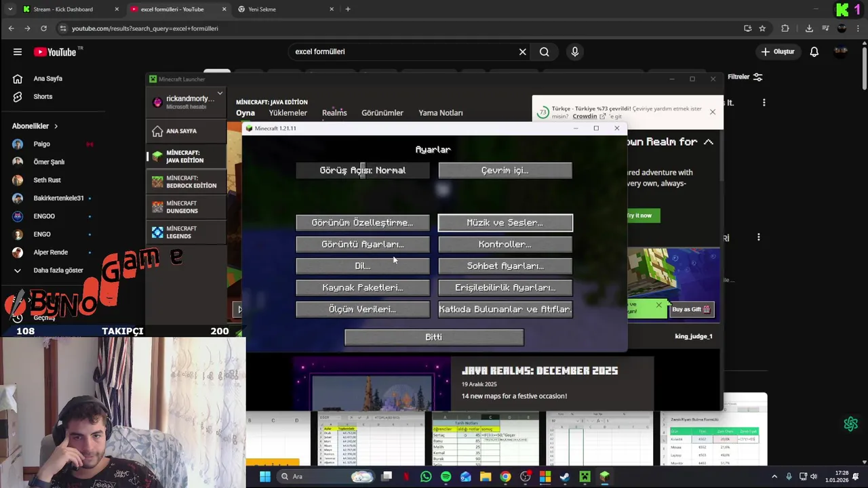Click the Buy as Gift button

691,309
